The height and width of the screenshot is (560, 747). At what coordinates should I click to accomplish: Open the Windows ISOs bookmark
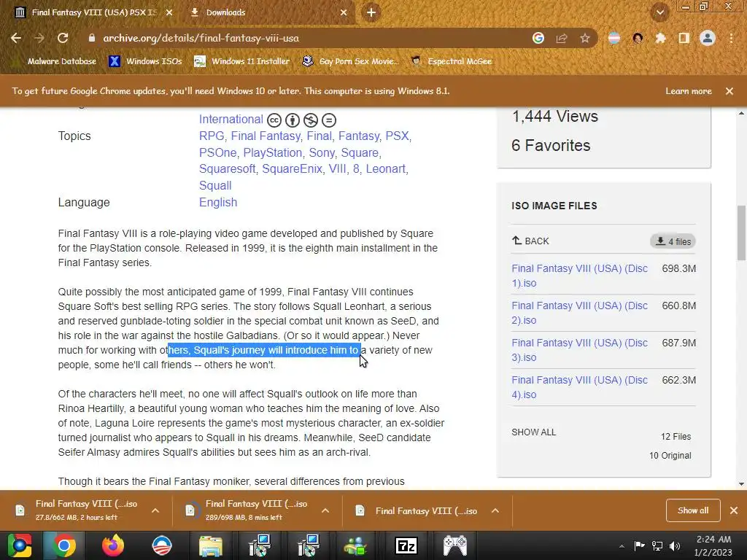coord(145,61)
